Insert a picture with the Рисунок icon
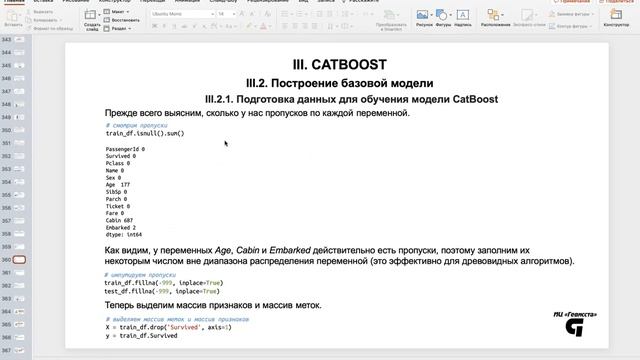The height and width of the screenshot is (360, 640). click(422, 15)
